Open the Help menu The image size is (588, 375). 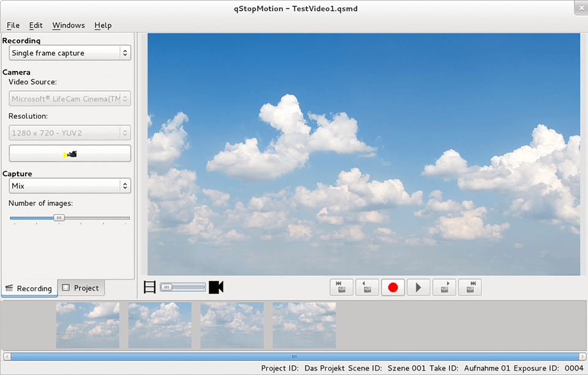tap(103, 26)
